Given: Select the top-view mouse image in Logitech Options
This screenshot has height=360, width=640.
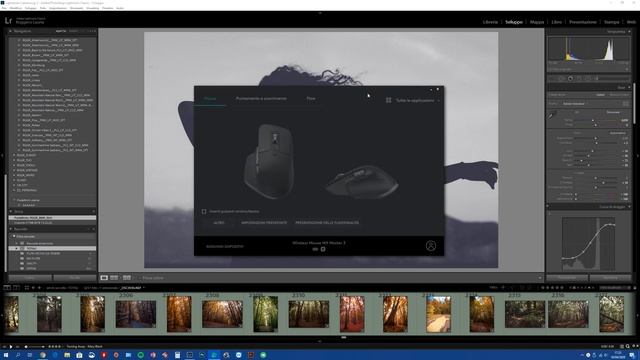Looking at the screenshot, I should point(269,161).
